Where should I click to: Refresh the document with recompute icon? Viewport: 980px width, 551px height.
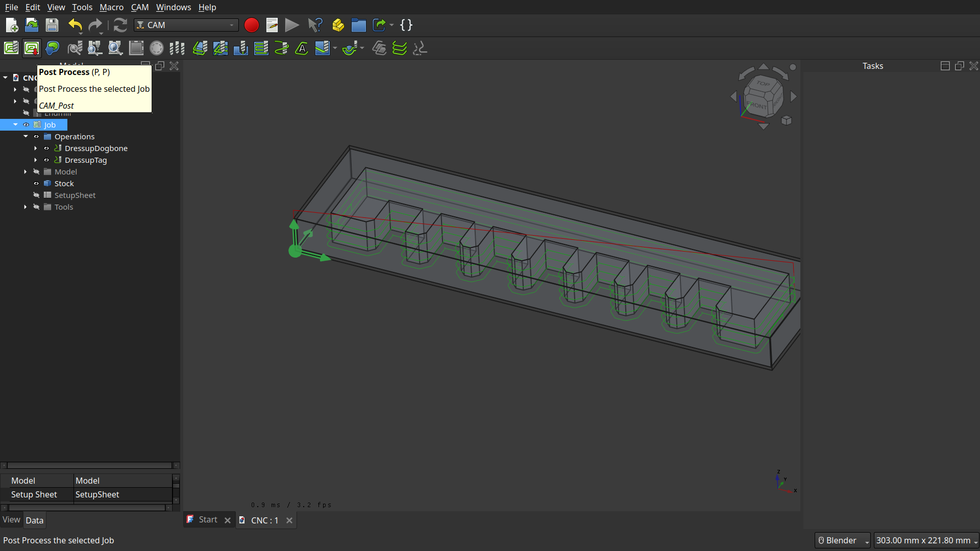120,25
